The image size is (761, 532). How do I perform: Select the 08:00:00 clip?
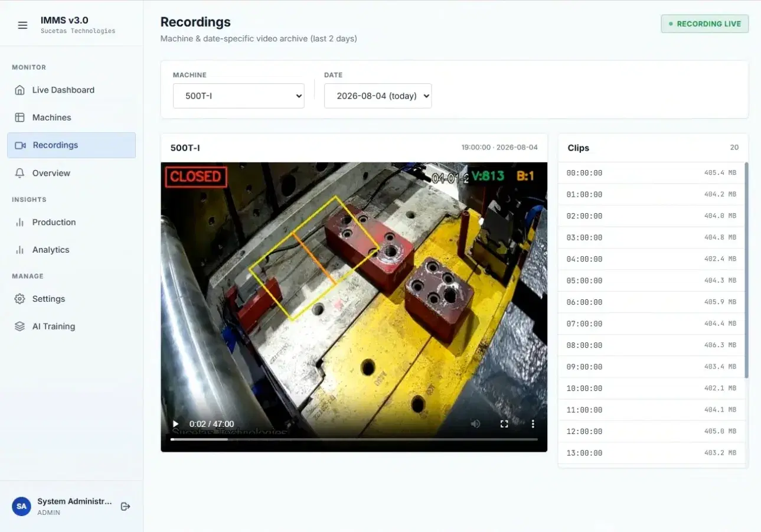(x=651, y=345)
